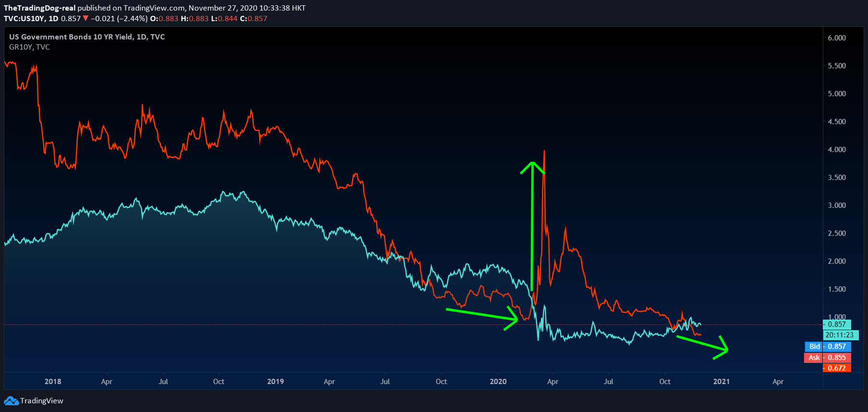Click the 4.500 price axis label

pos(837,121)
